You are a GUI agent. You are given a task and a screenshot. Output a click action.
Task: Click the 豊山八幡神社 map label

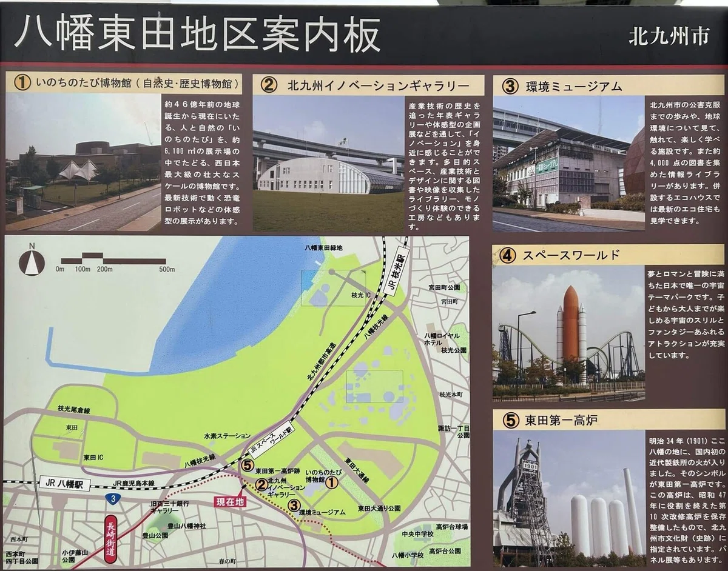(186, 525)
